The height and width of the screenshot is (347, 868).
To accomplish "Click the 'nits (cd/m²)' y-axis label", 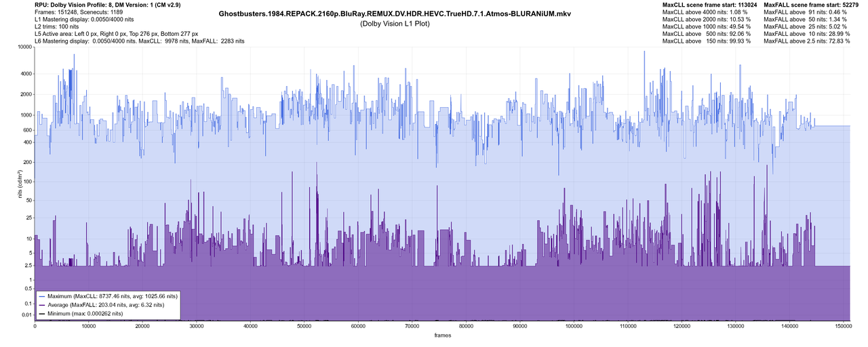I will (22, 184).
